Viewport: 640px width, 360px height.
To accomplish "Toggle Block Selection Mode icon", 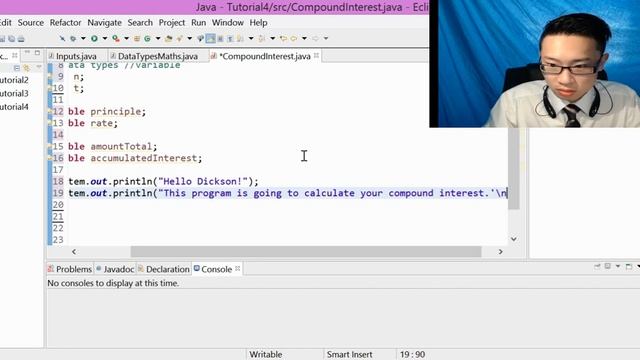I will (x=220, y=38).
